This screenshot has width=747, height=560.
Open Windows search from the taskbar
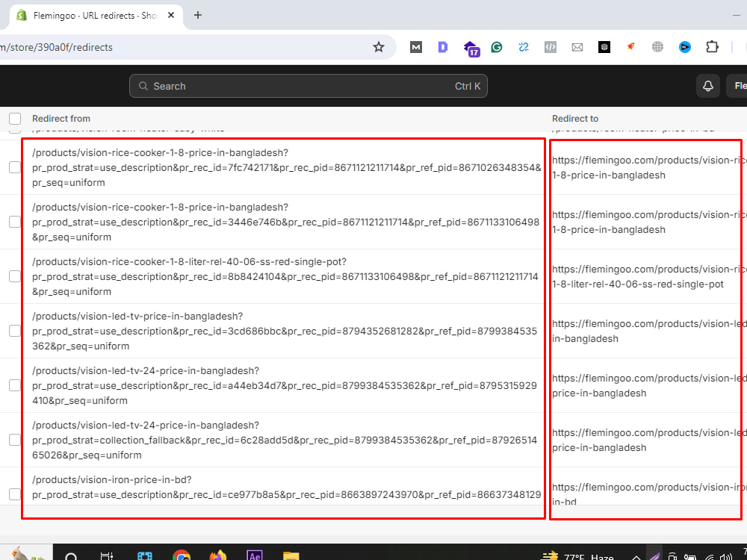point(71,556)
